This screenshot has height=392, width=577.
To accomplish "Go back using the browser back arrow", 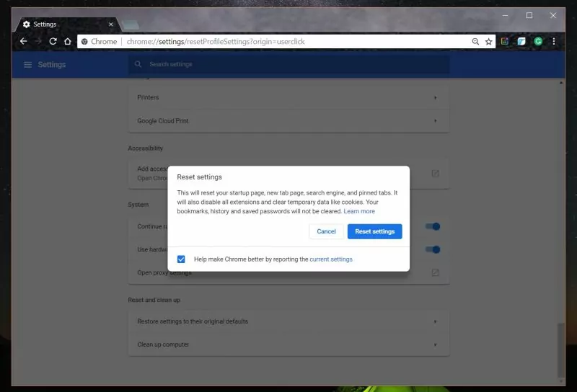I will click(x=24, y=41).
